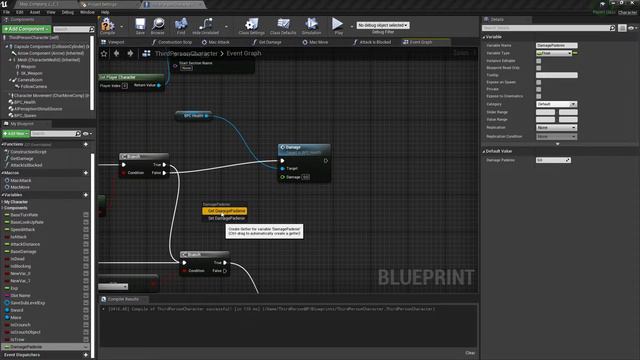The width and height of the screenshot is (640, 360).
Task: Open the Variable Type dropdown
Action: point(554,53)
